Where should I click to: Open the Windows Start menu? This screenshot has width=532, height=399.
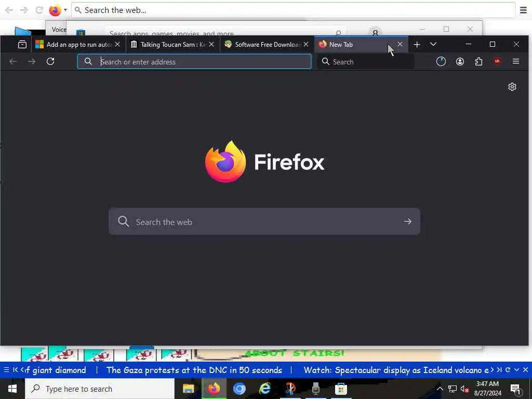[x=12, y=389]
